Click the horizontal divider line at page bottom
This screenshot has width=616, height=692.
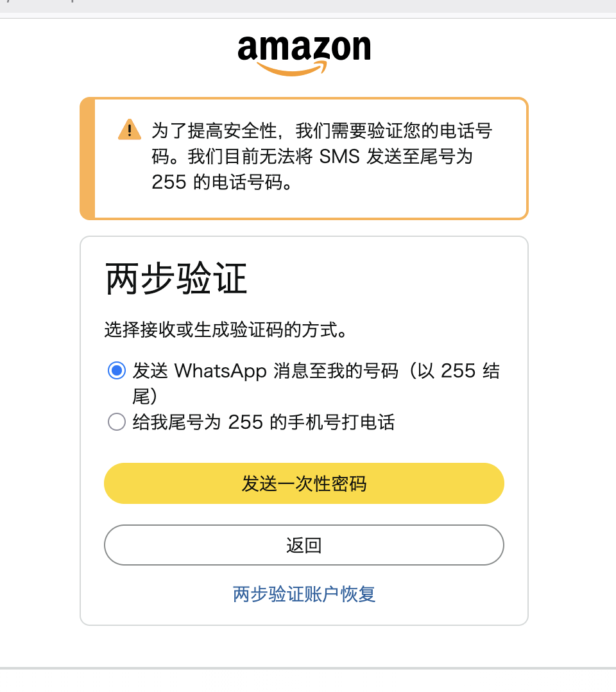pos(308,668)
